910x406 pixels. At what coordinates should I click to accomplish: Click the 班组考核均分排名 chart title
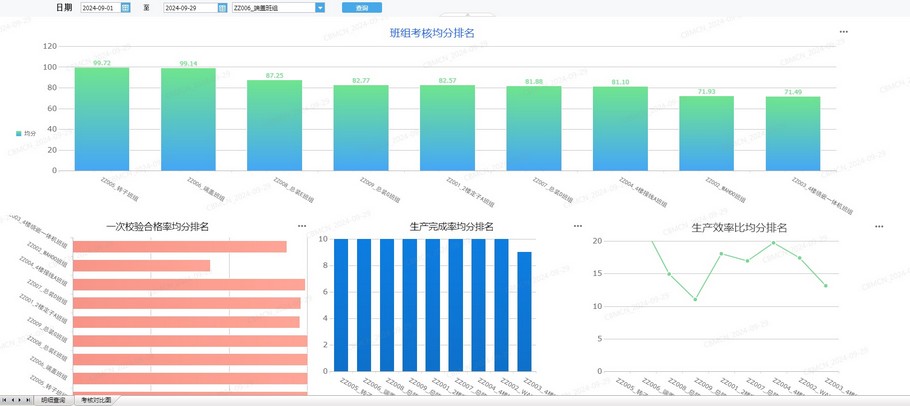[432, 33]
